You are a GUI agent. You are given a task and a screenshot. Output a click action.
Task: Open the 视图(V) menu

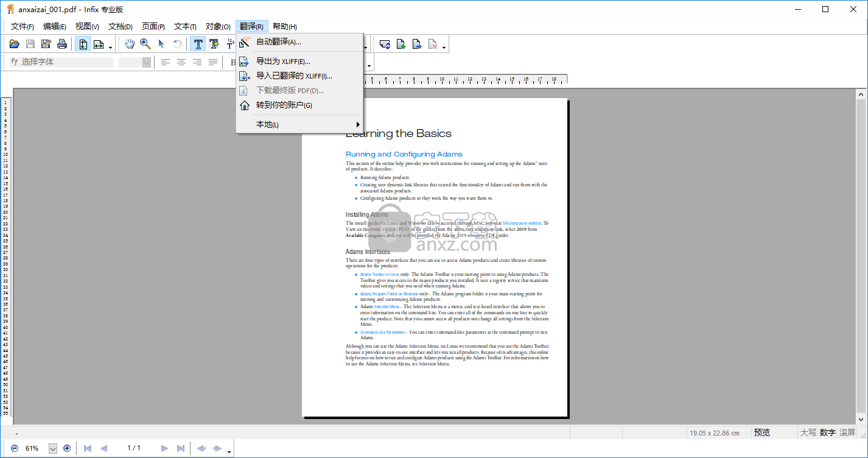click(x=87, y=26)
